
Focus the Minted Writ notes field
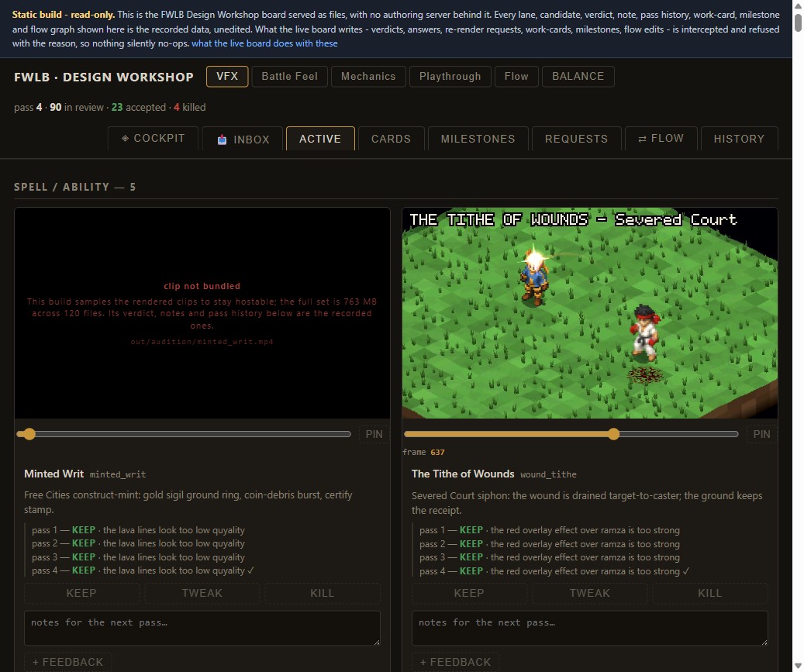click(x=202, y=628)
